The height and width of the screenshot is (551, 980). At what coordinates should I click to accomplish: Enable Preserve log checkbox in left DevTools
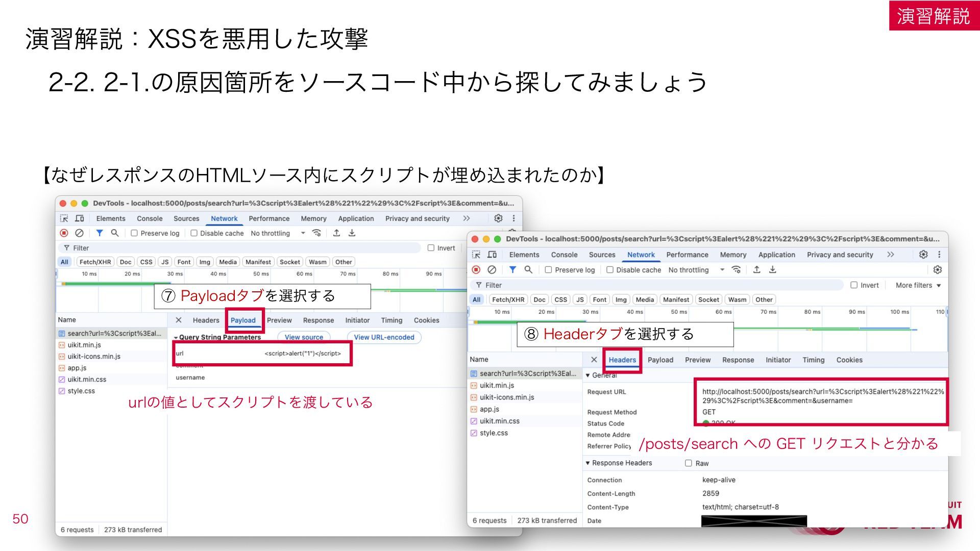click(134, 233)
